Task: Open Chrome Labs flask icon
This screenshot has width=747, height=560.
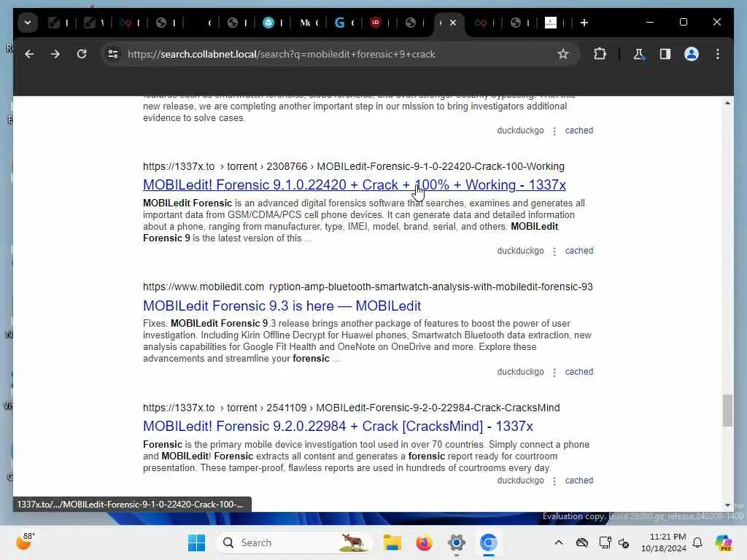Action: point(639,54)
